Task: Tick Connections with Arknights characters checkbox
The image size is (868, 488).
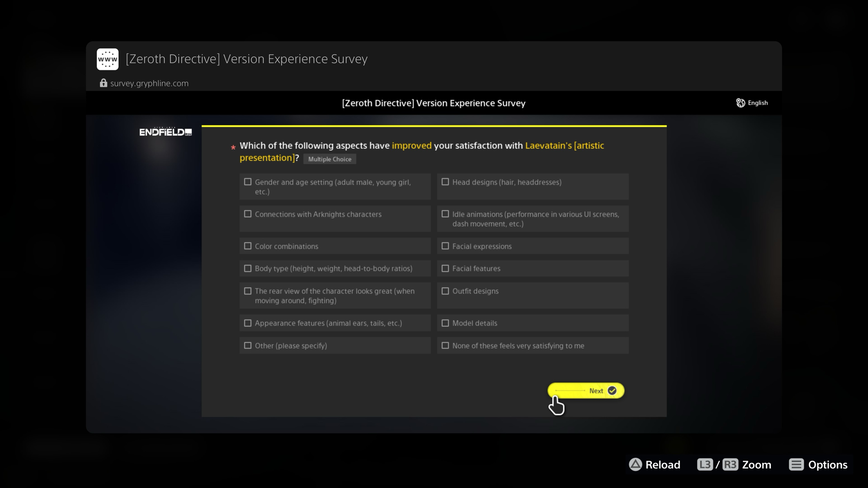Action: coord(248,214)
